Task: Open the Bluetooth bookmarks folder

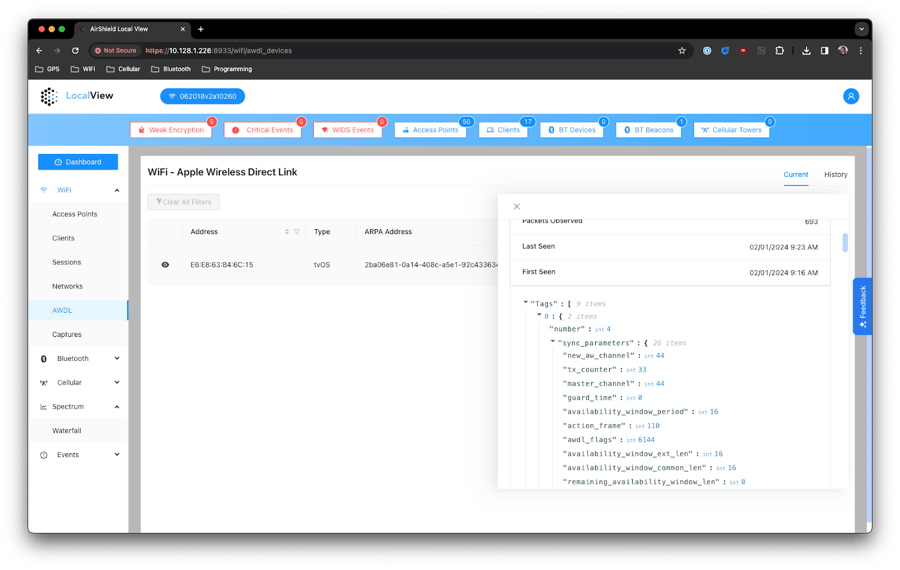Action: (171, 69)
